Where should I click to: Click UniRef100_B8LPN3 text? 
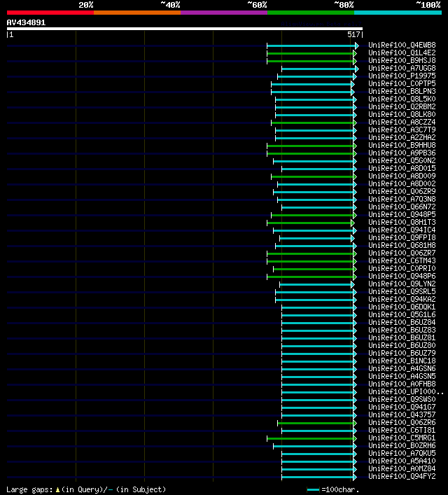coord(402,91)
